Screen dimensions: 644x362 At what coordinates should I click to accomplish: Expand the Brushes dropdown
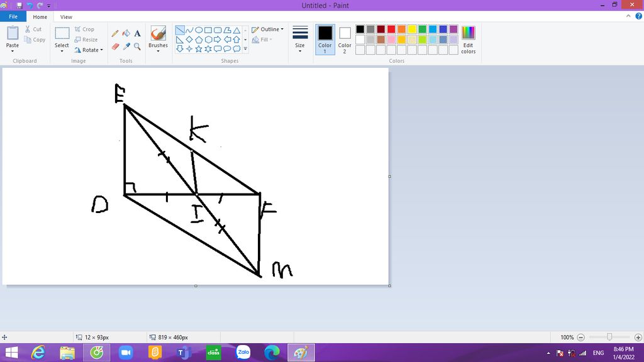click(158, 52)
